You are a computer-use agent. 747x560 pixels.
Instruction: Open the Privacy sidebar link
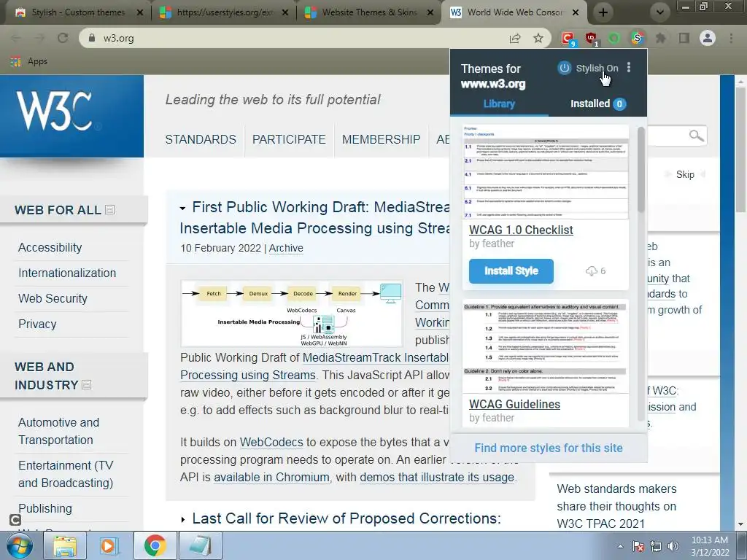tap(37, 324)
